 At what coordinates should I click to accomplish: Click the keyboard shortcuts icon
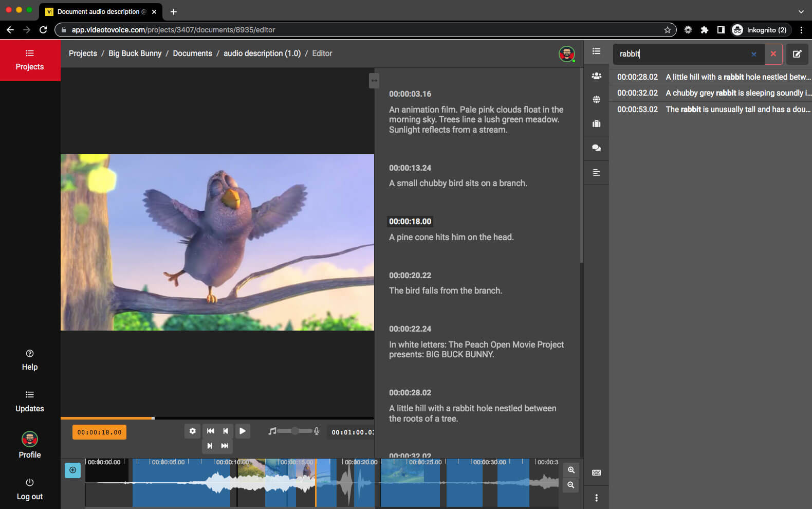[596, 472]
